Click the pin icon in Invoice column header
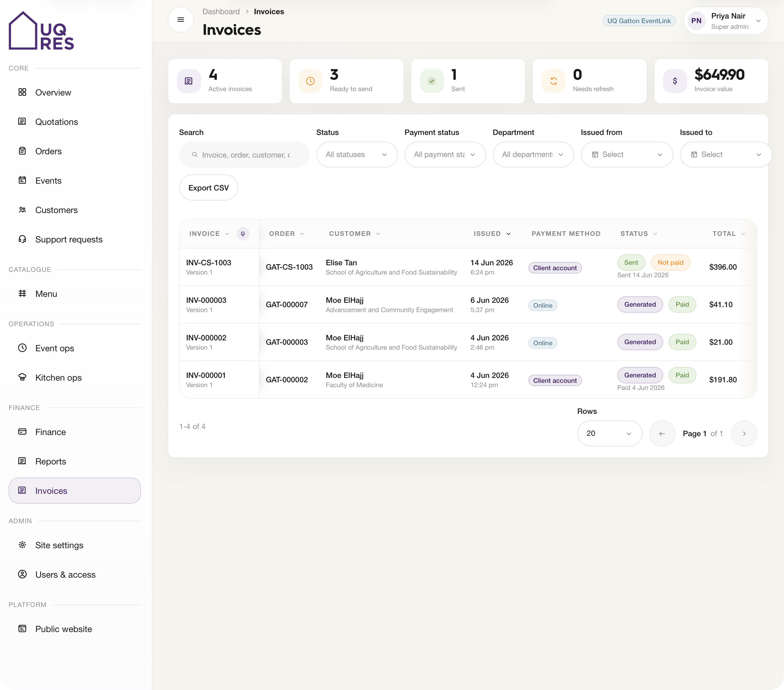 coord(243,234)
